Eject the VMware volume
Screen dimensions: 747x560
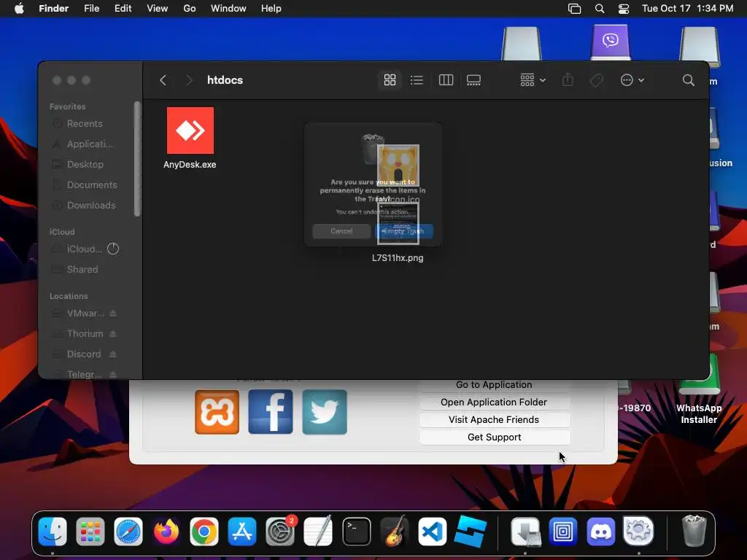[x=113, y=314]
